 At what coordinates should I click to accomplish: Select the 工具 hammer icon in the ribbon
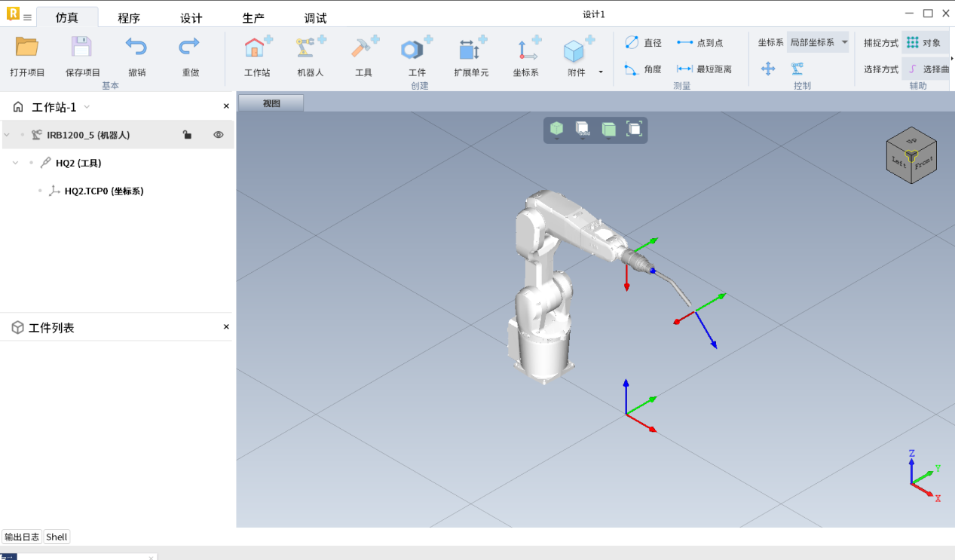click(363, 50)
